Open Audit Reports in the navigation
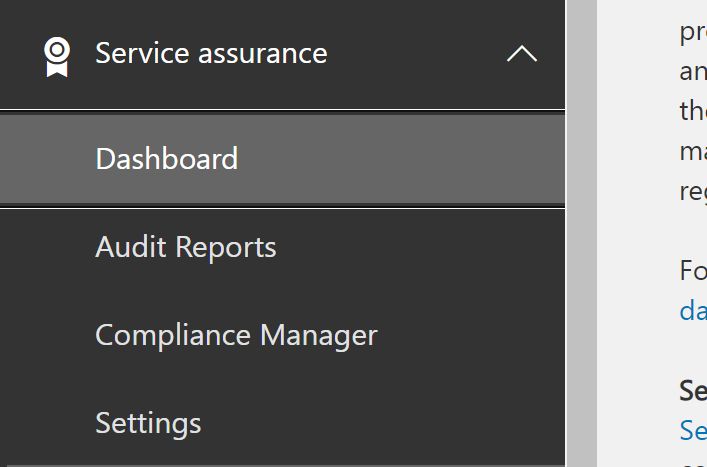Image resolution: width=707 pixels, height=467 pixels. tap(186, 247)
